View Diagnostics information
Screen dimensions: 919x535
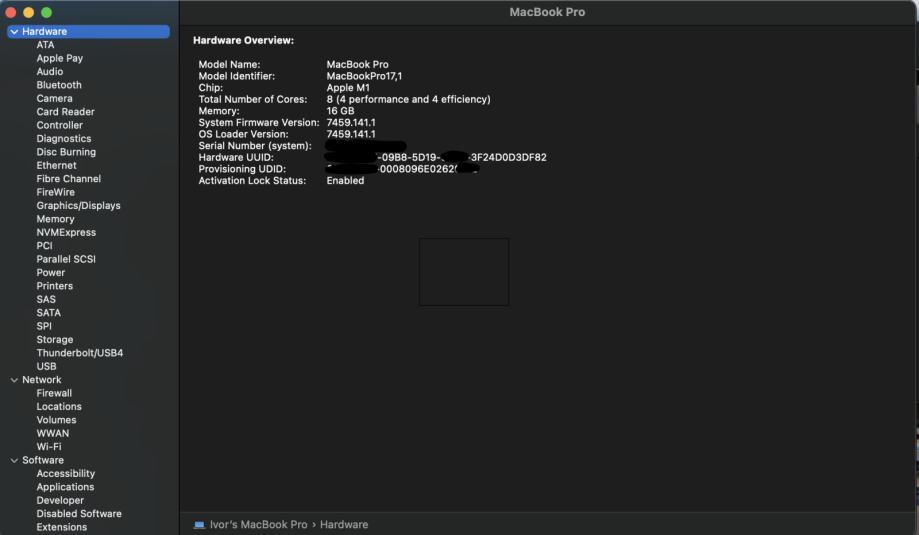pos(64,139)
